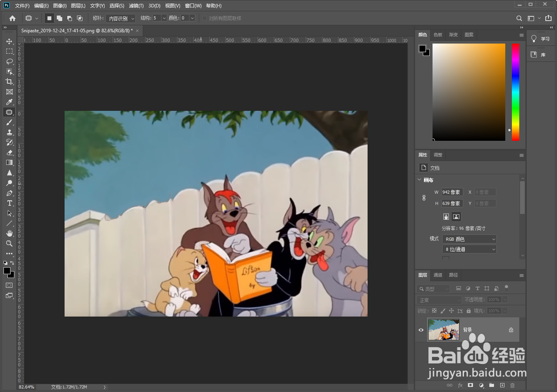
Task: Switch to the 调整 tab
Action: point(438,155)
